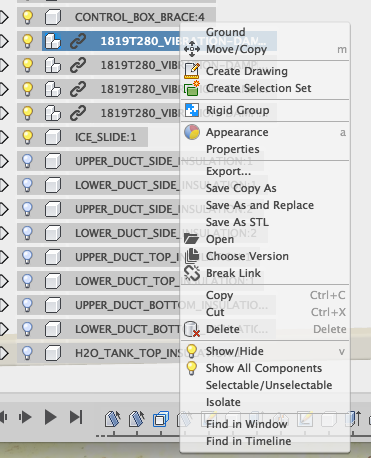The height and width of the screenshot is (458, 371).
Task: Choose Show All Components
Action: [x=265, y=368]
